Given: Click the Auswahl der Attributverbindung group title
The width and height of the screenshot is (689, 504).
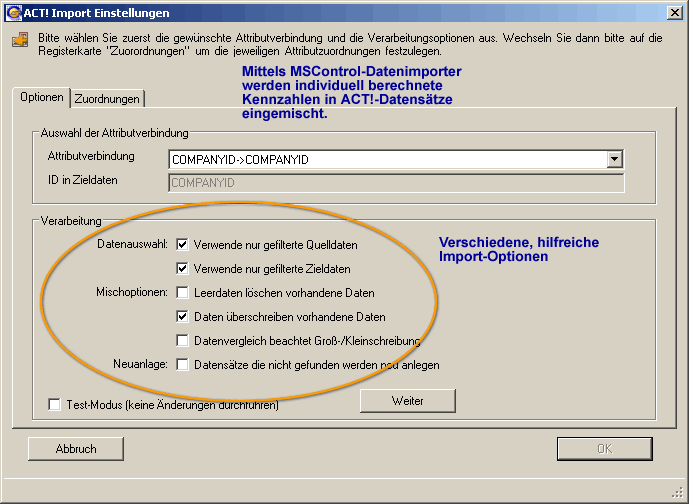Looking at the screenshot, I should coord(114,133).
